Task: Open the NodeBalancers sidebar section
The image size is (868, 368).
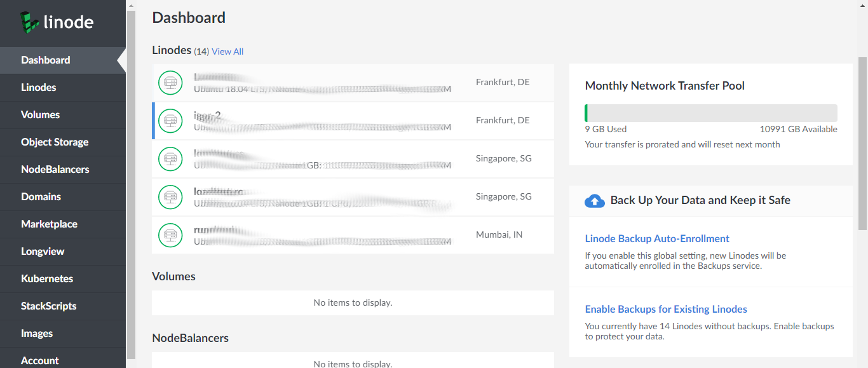Action: [x=55, y=170]
